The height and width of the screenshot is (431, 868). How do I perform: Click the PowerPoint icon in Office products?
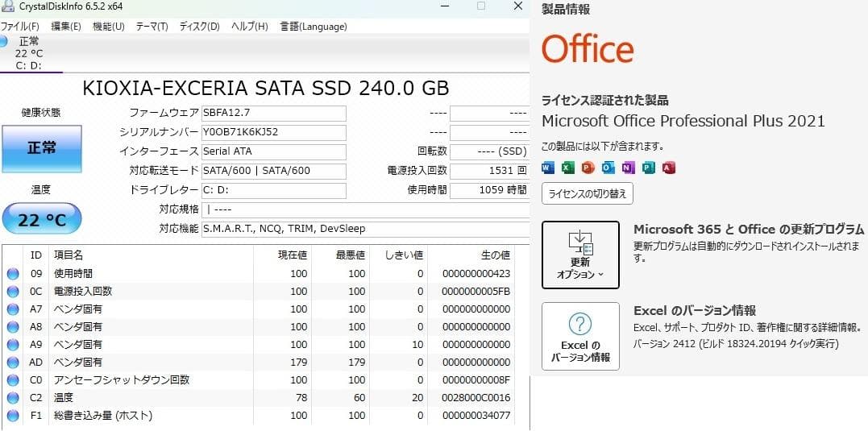[x=588, y=168]
